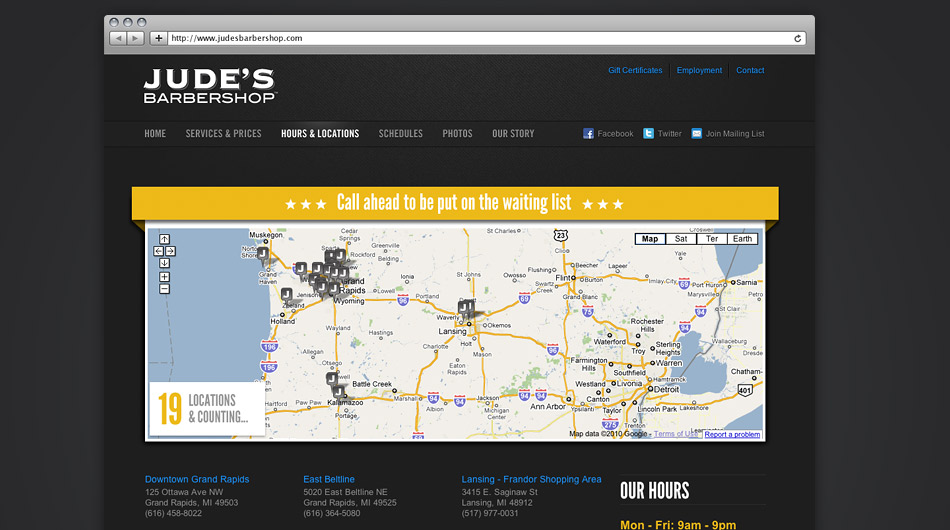The image size is (950, 530).
Task: Open the Join Mailing List link
Action: pyautogui.click(x=735, y=134)
